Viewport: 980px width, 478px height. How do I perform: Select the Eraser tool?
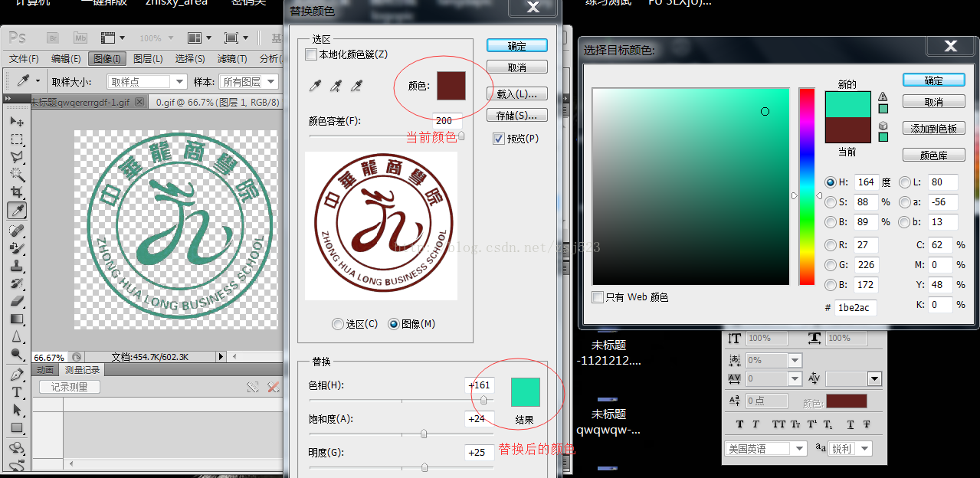point(17,301)
